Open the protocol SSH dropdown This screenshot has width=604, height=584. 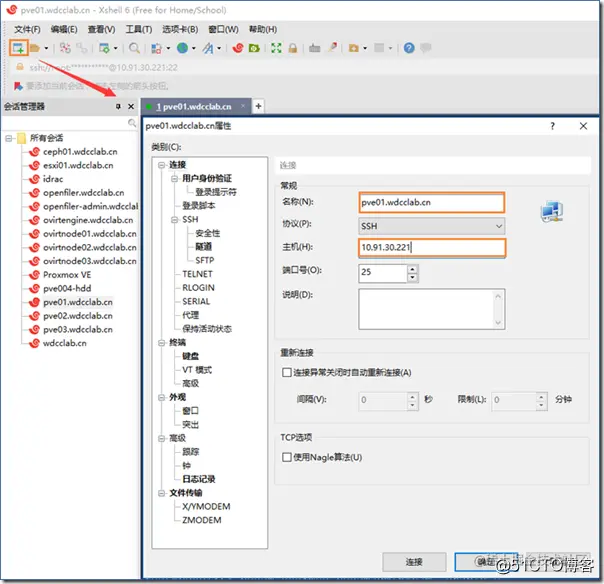(431, 226)
